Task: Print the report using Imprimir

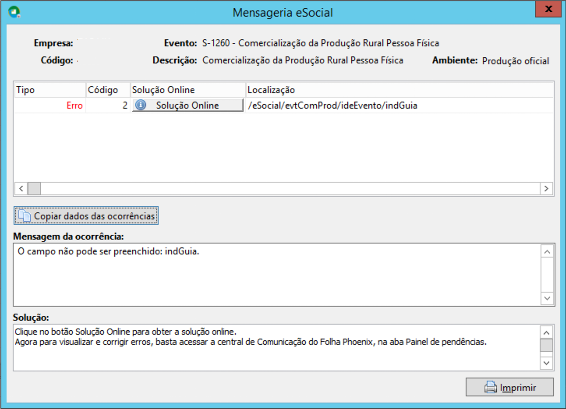Action: [x=510, y=387]
